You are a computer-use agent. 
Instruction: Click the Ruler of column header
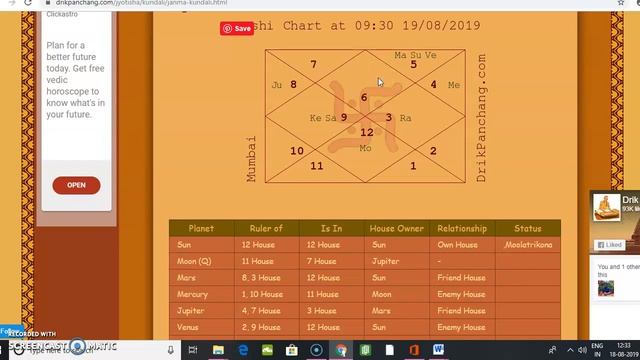coord(266,229)
